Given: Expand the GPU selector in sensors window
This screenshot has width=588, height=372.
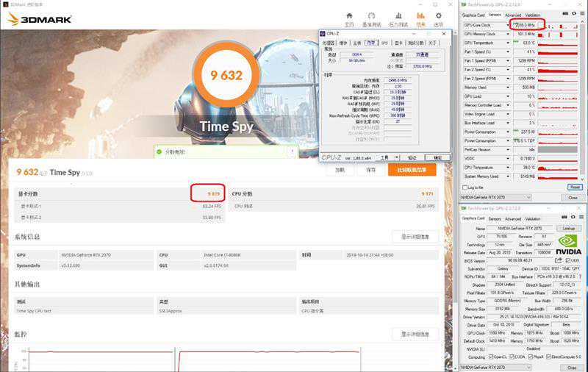Looking at the screenshot, I should tap(528, 198).
